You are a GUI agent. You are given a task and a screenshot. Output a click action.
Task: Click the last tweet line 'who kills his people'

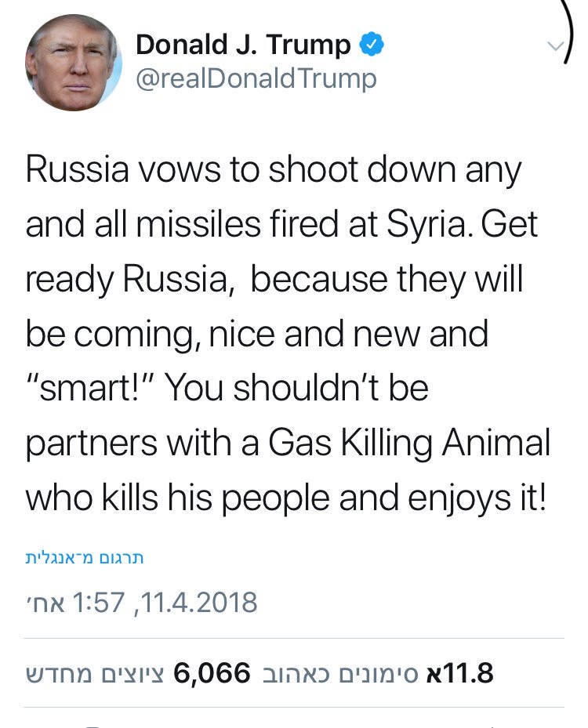[285, 498]
